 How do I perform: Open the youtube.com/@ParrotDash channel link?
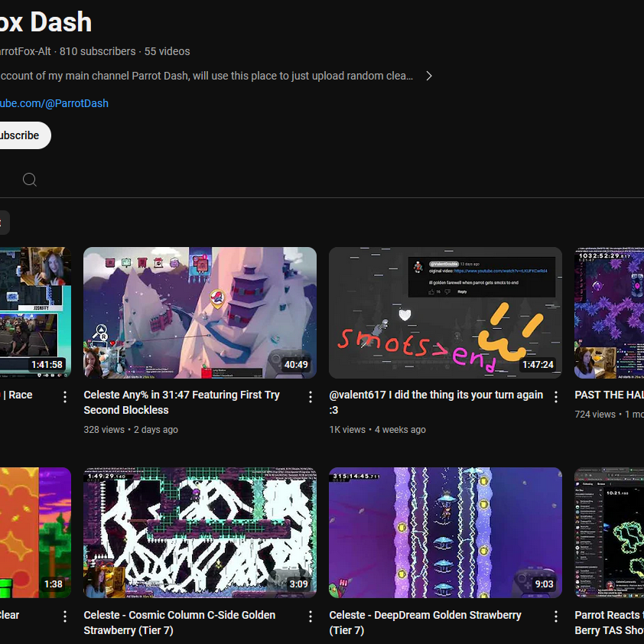[x=54, y=103]
